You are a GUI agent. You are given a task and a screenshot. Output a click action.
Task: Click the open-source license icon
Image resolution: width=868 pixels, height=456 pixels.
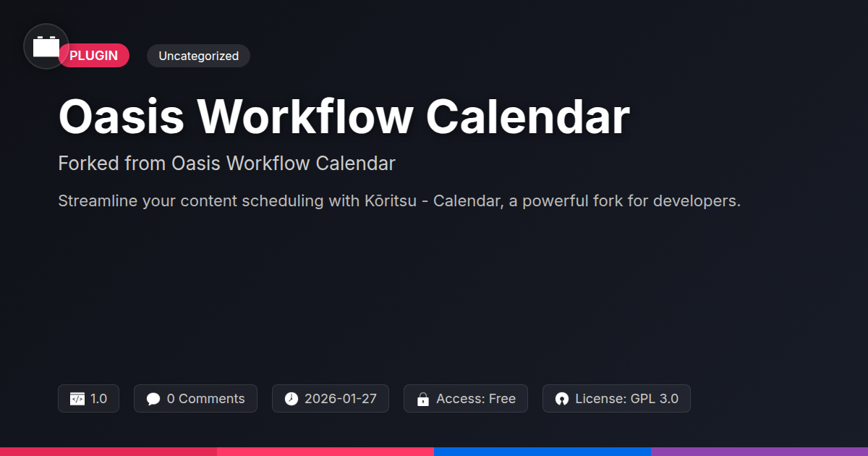click(562, 399)
